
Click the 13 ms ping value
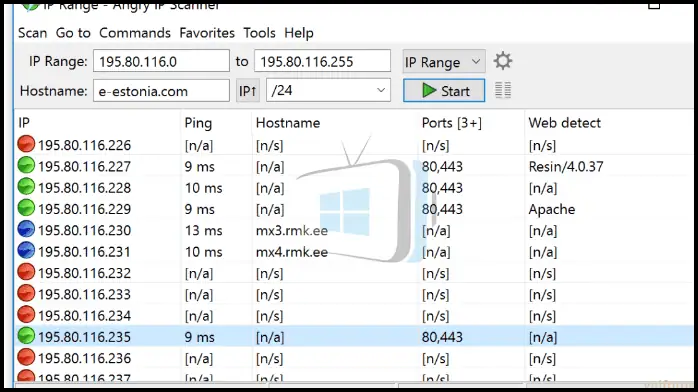(203, 230)
